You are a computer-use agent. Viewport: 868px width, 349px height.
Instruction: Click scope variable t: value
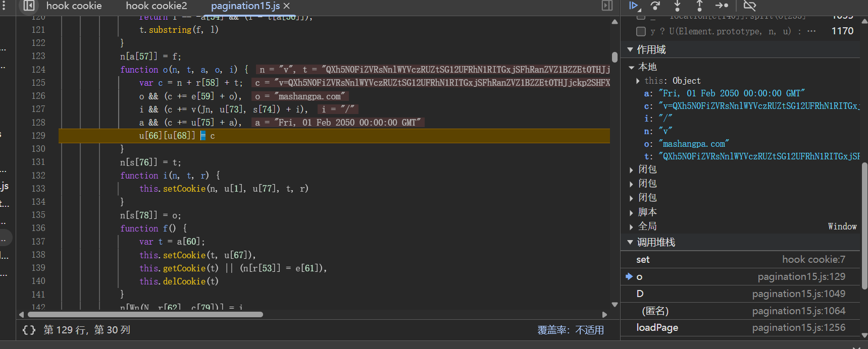pos(759,156)
